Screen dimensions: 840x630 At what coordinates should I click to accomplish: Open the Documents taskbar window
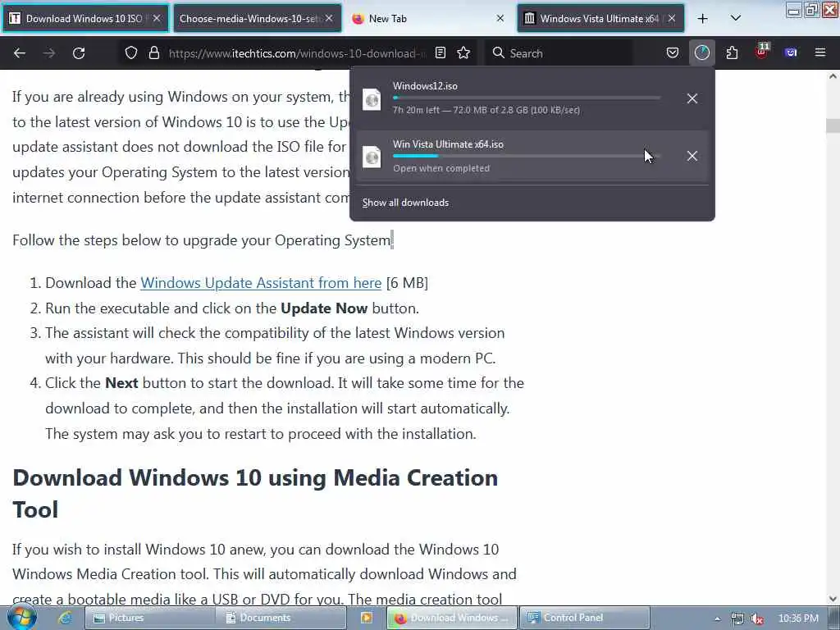coord(281,618)
